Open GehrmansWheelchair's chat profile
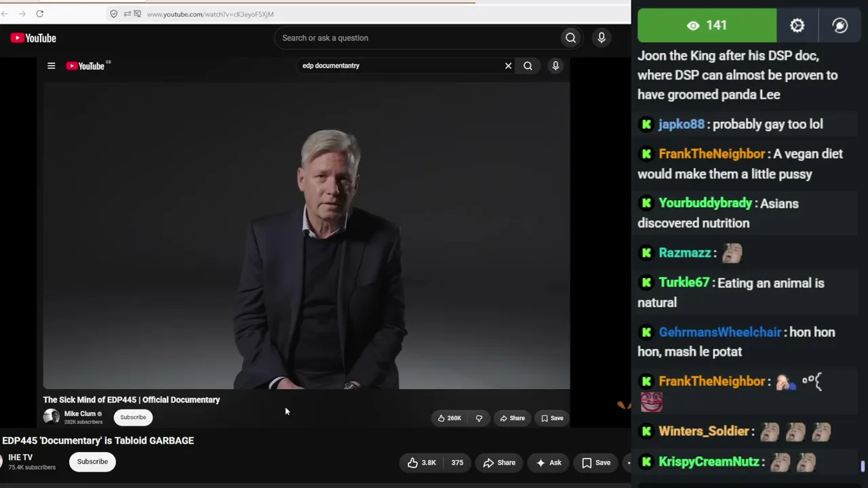The height and width of the screenshot is (488, 868). (x=720, y=332)
